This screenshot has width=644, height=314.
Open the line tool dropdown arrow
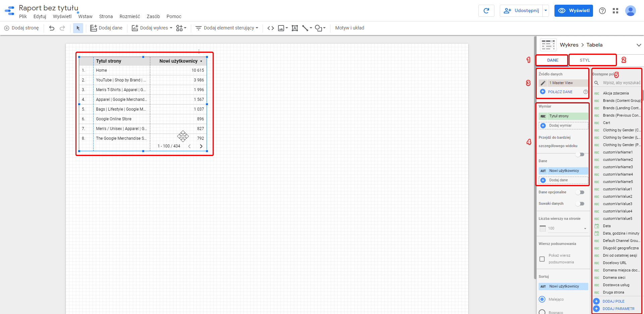coord(311,28)
